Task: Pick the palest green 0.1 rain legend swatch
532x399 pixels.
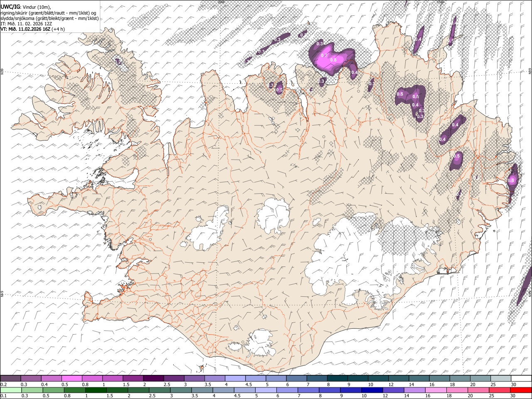Action: tap(11, 390)
